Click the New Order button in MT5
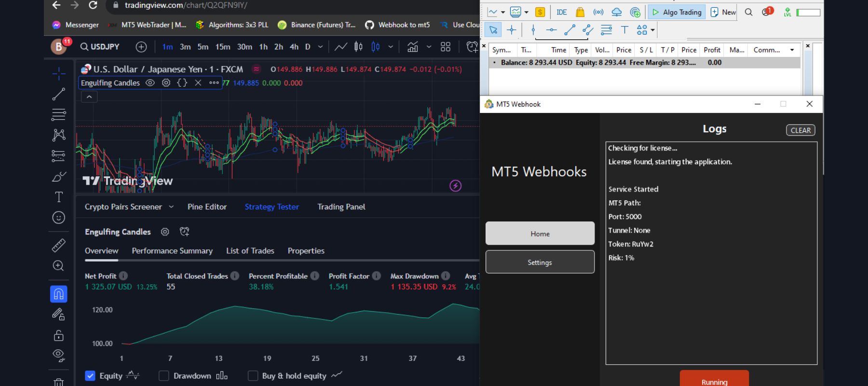This screenshot has width=868, height=386. [723, 12]
